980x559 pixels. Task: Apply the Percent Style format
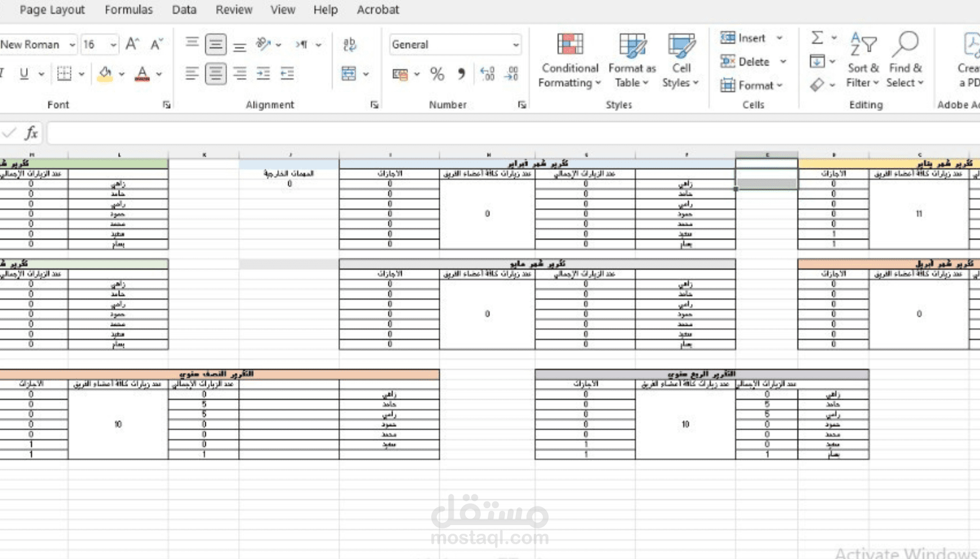click(x=437, y=74)
